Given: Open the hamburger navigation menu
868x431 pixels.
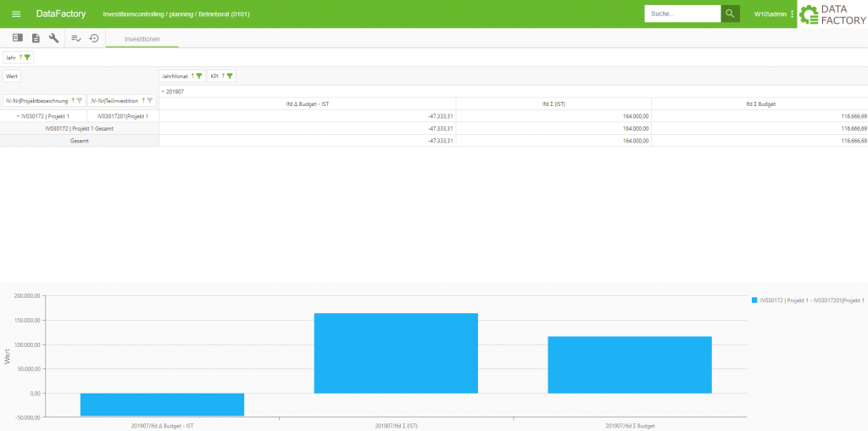Looking at the screenshot, I should click(16, 14).
